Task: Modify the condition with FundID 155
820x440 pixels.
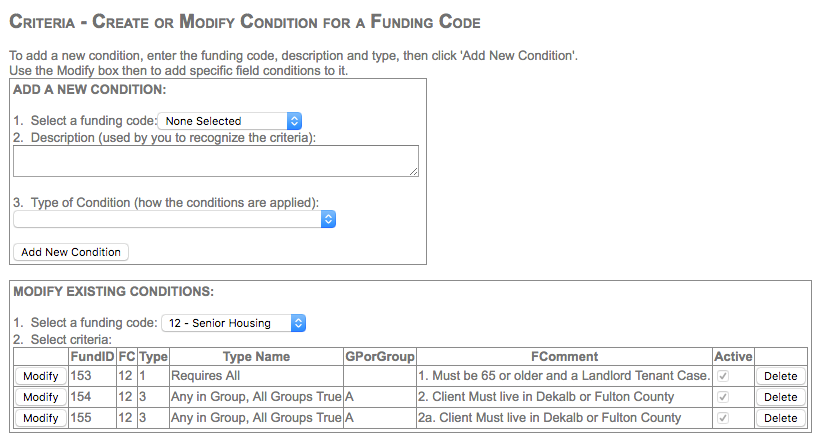Action: 40,418
